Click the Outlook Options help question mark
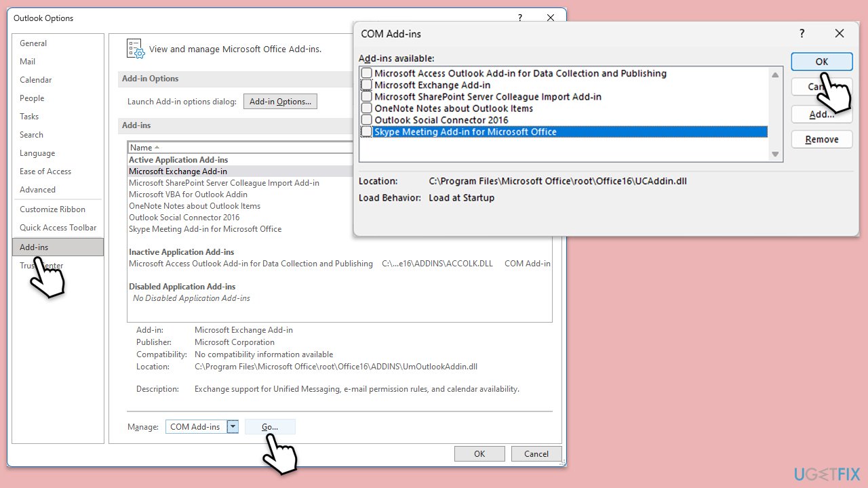 click(x=520, y=18)
